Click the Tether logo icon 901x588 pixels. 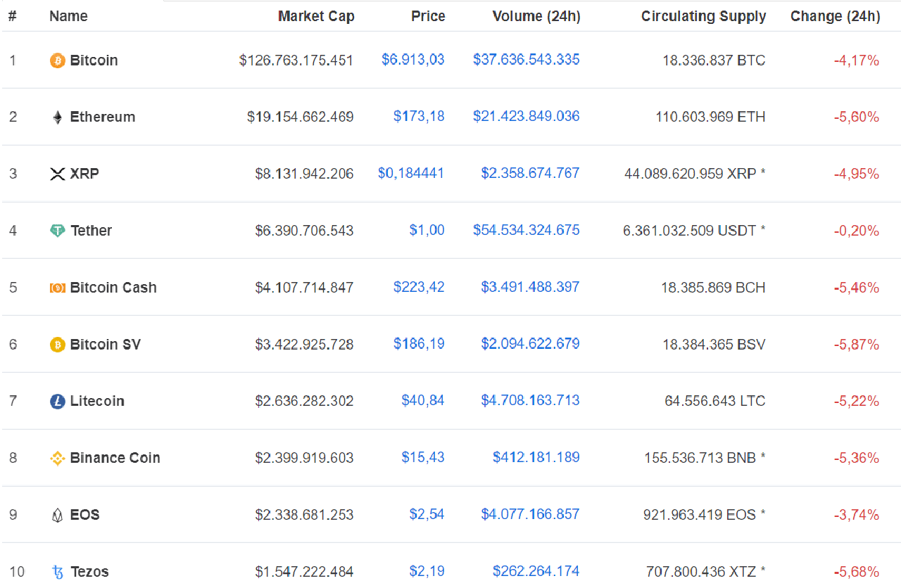tap(58, 231)
